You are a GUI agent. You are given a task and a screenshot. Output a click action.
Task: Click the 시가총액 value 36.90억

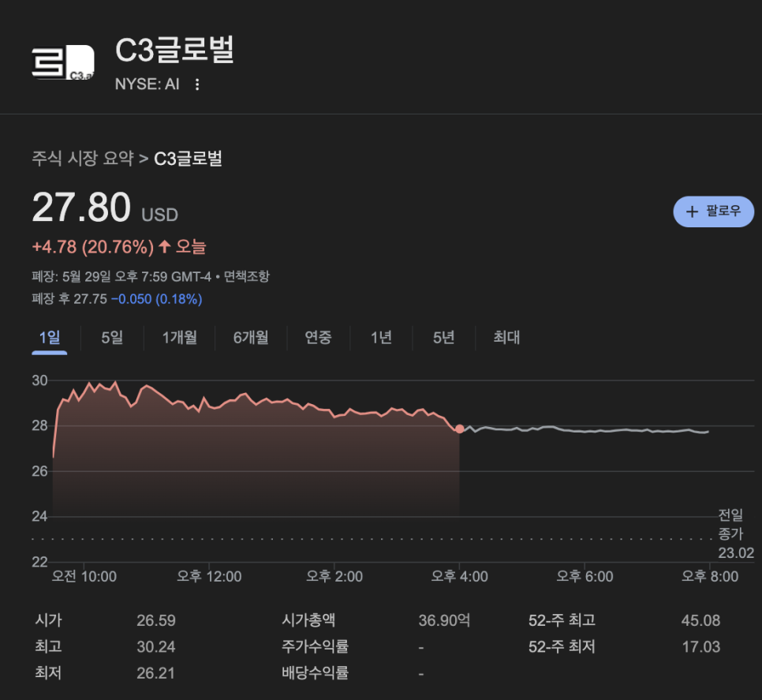coord(444,620)
